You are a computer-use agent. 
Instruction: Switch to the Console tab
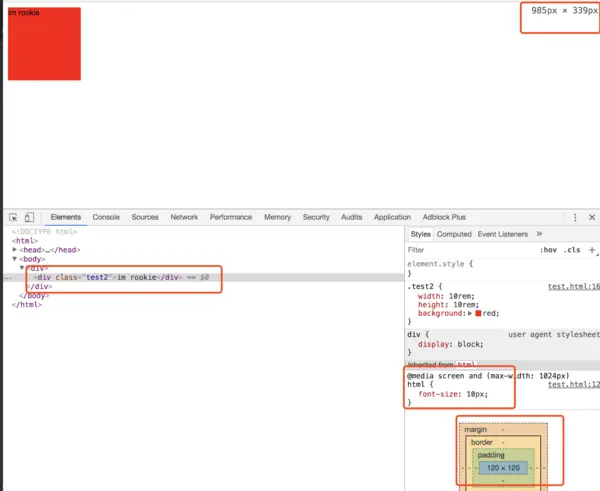(106, 217)
